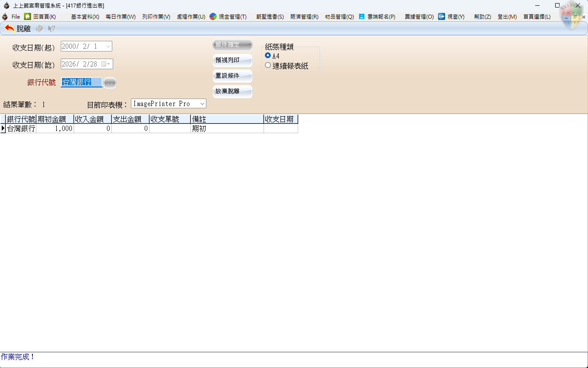Click the green home icon beside 回首頁
Viewport: 588px width, 368px height.
(x=28, y=16)
